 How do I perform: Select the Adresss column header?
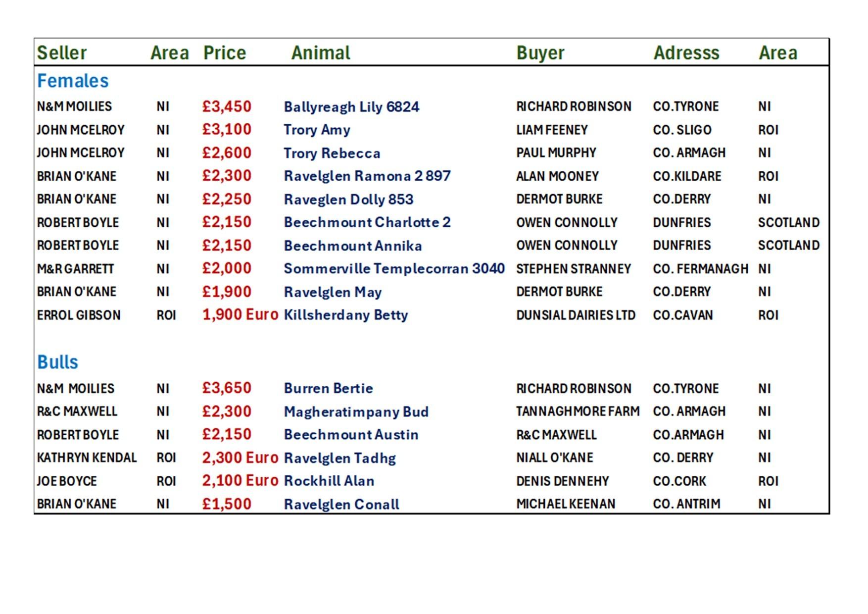(x=686, y=53)
